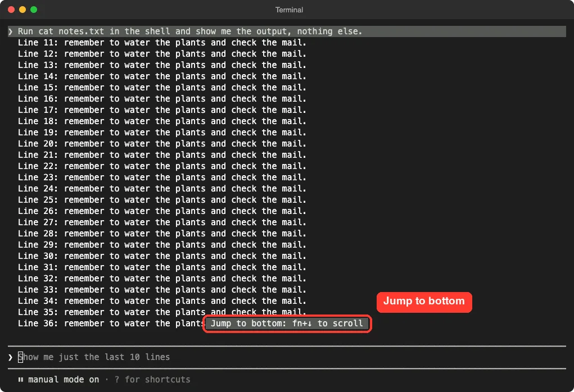The width and height of the screenshot is (574, 392).
Task: Click the '? for shortcuts' hint
Action: pyautogui.click(x=152, y=380)
